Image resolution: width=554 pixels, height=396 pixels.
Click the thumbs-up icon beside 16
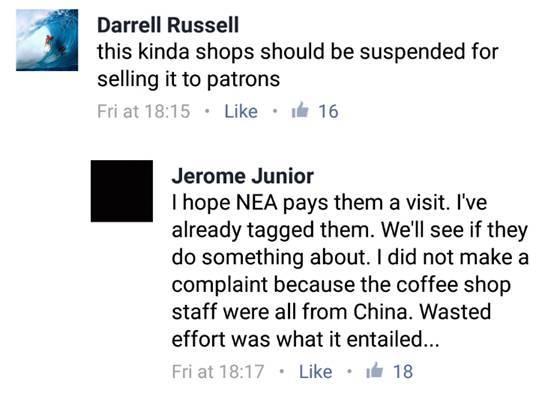coord(300,110)
